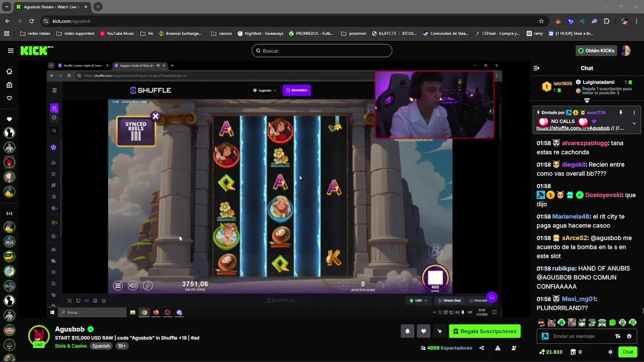The height and width of the screenshot is (362, 644).
Task: Open user profile avatar on Kick header
Action: (625, 51)
